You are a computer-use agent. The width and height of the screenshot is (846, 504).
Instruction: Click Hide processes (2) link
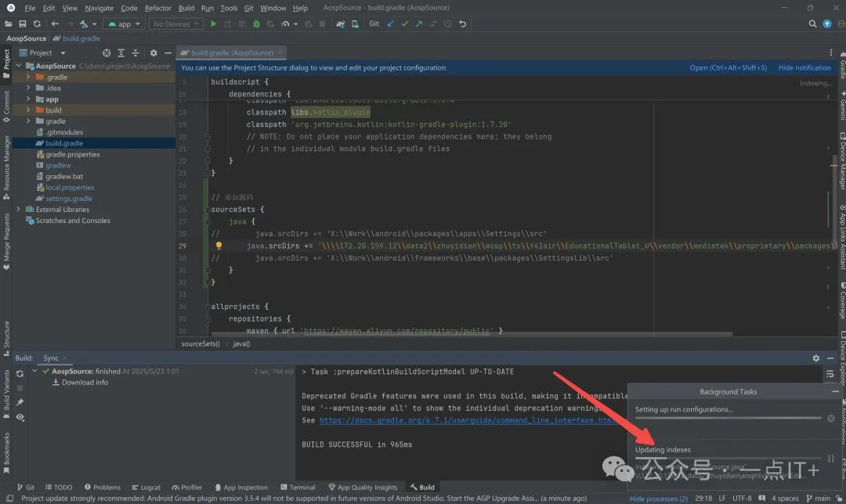pos(658,499)
